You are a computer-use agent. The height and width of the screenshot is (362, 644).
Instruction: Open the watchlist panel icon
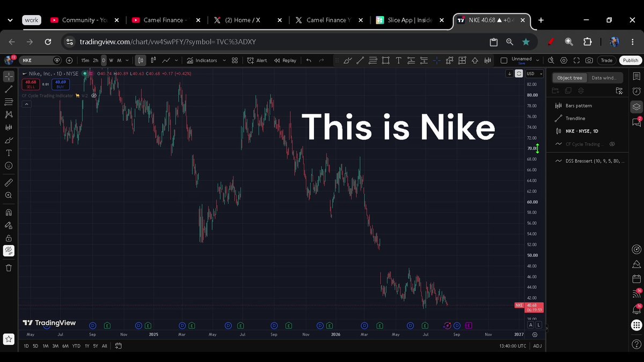pos(636,76)
